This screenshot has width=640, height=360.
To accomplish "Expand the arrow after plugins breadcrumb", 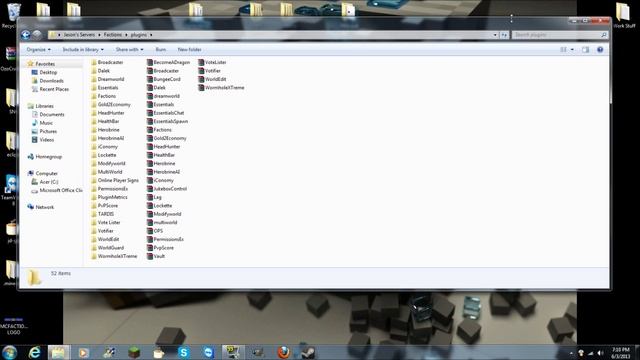I will click(x=151, y=35).
